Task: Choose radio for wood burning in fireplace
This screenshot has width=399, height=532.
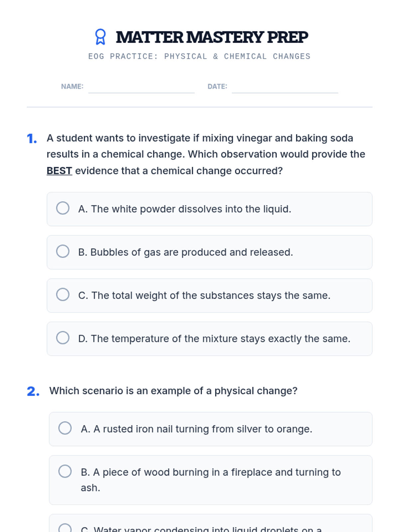Action: (x=65, y=471)
